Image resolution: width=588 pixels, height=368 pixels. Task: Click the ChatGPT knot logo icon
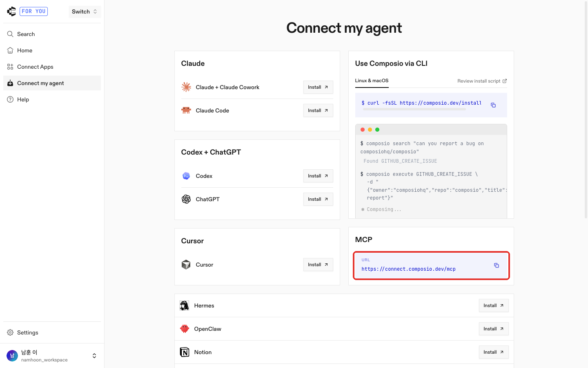coord(186,199)
